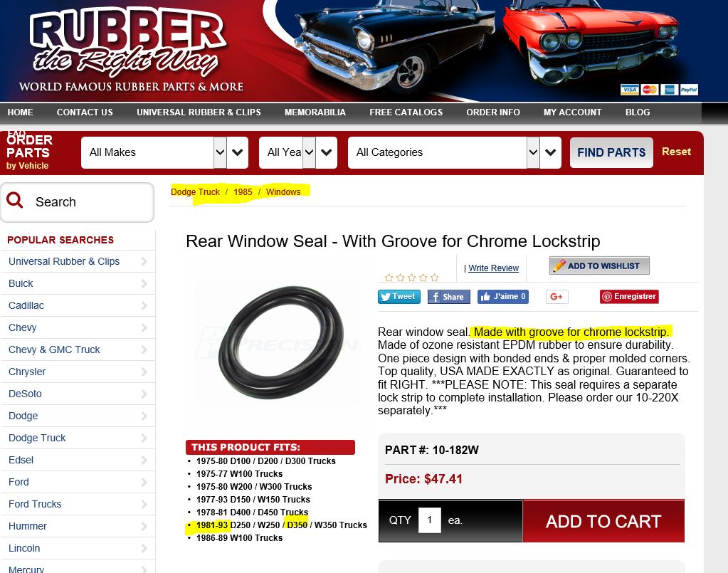The image size is (728, 573).
Task: Click the Pinterest Enregistrer button
Action: 629,297
